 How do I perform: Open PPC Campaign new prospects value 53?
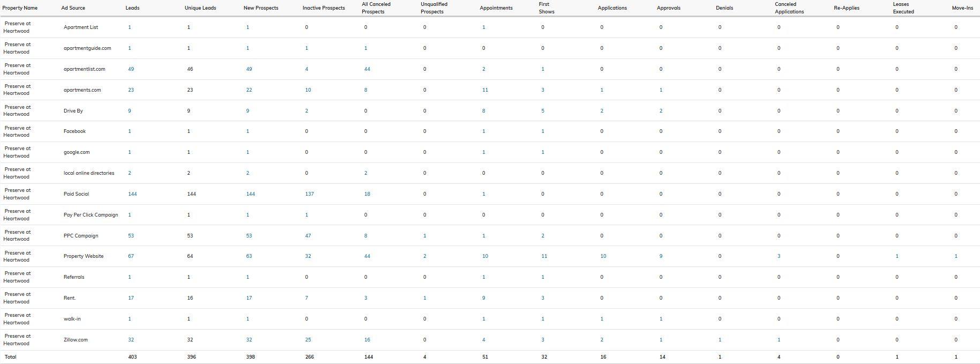(249, 236)
